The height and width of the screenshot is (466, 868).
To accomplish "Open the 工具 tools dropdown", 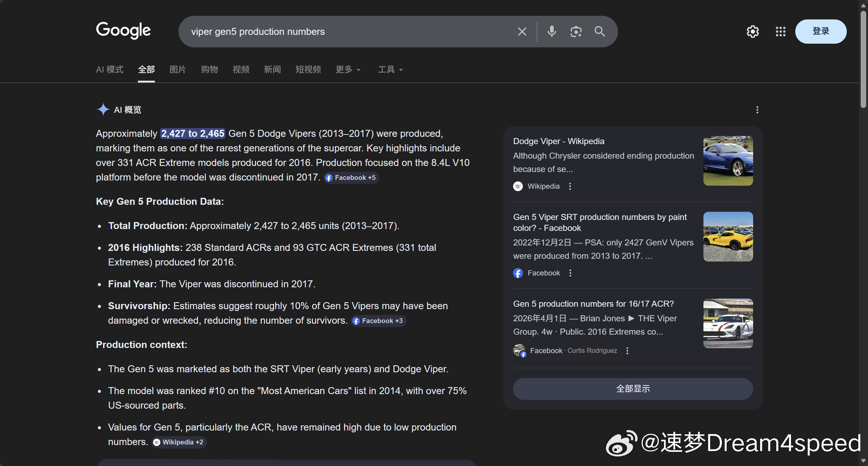I will coord(390,70).
